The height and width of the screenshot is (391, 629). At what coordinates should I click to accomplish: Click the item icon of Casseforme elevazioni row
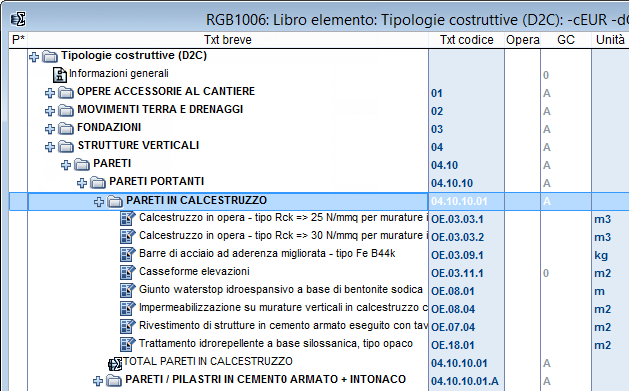click(x=128, y=273)
